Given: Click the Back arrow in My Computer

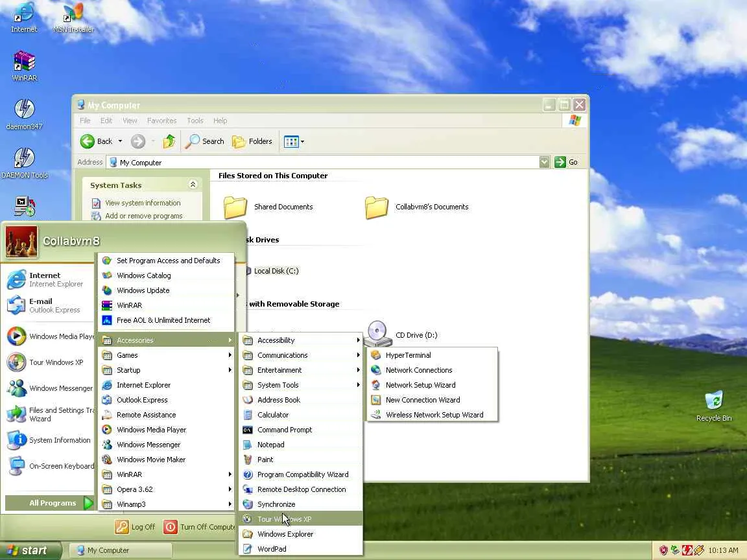Looking at the screenshot, I should 87,141.
